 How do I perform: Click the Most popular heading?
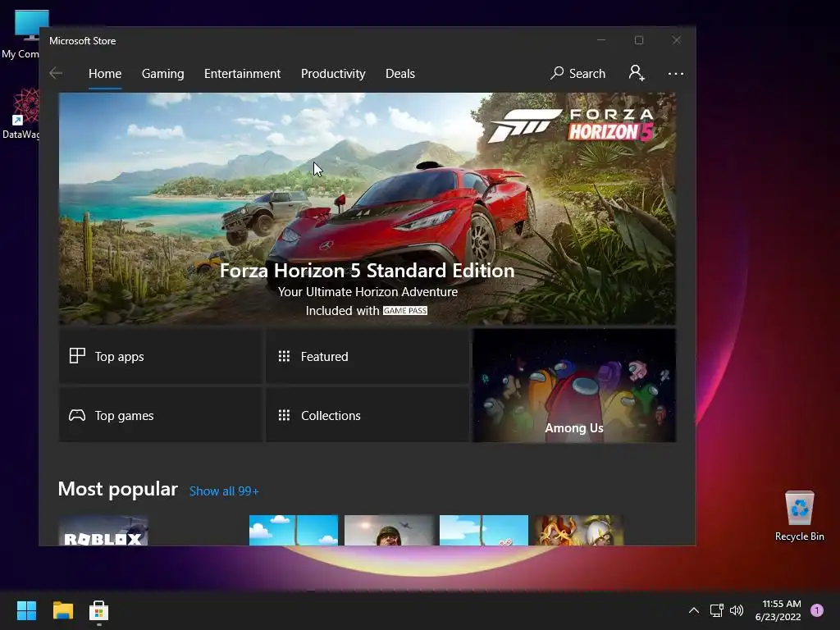(x=118, y=489)
